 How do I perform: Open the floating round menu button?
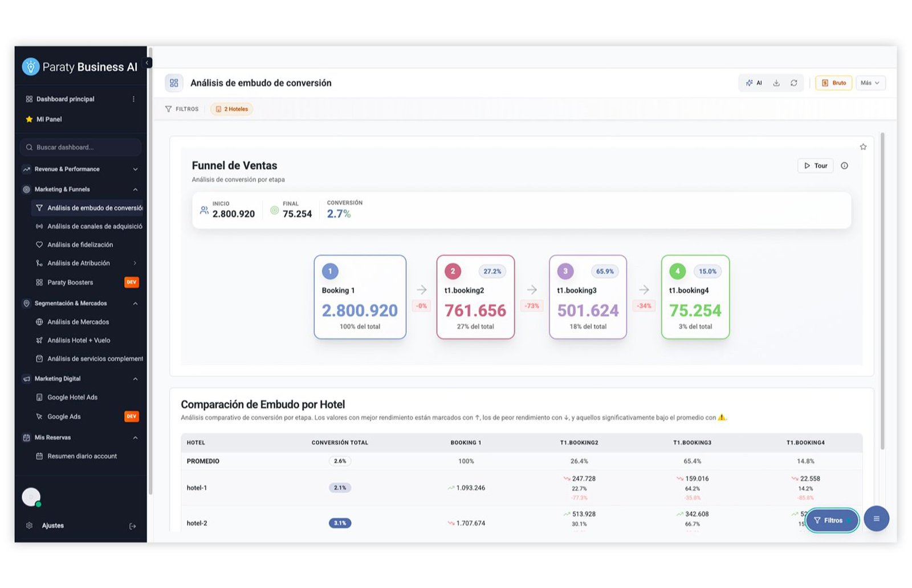pos(876,518)
